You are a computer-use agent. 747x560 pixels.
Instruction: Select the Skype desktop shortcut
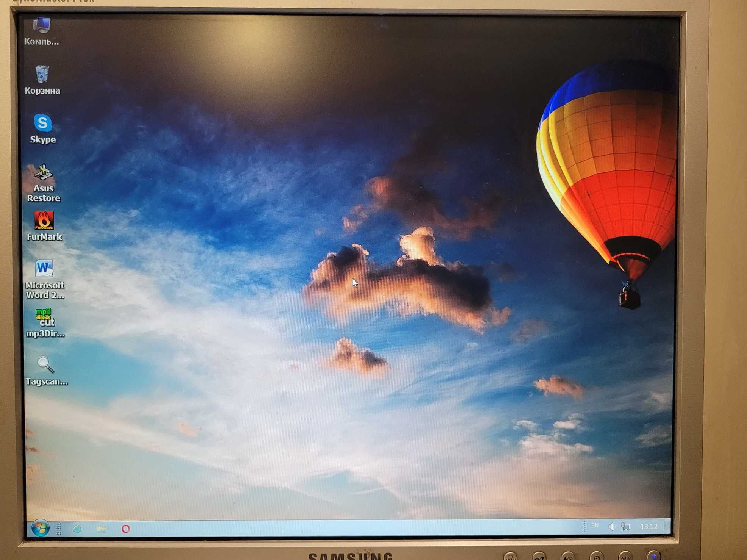coord(43,123)
